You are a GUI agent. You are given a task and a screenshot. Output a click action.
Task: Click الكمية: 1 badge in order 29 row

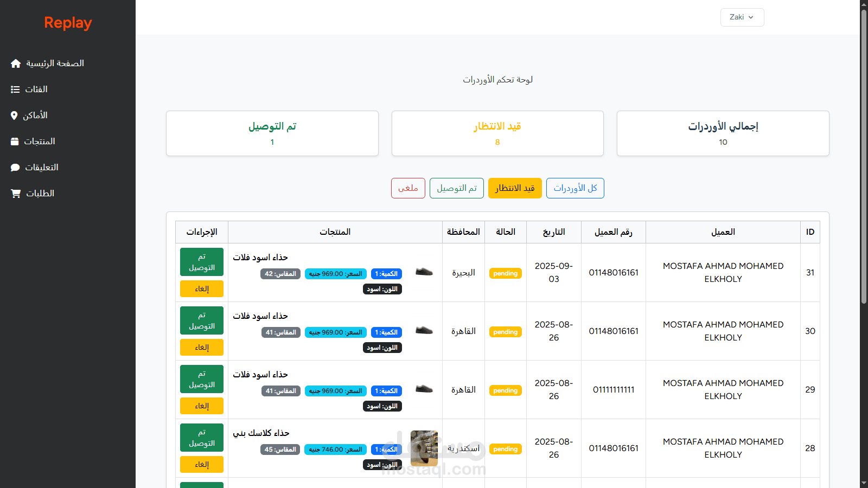[x=386, y=391]
